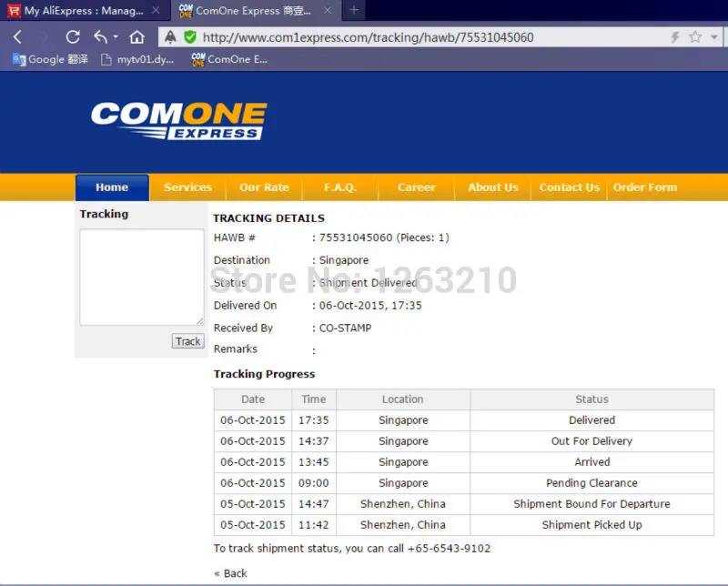Go to the Home menu item
This screenshot has width=728, height=586.
pos(112,187)
